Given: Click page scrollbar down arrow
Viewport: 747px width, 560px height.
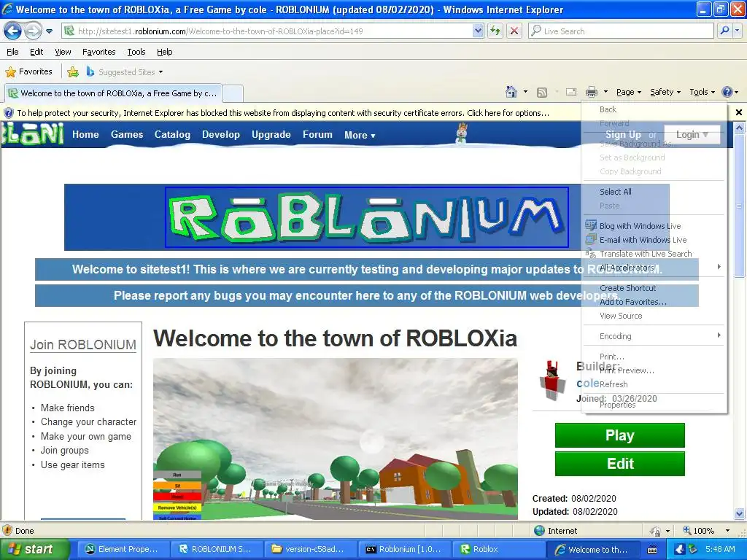Looking at the screenshot, I should 740,513.
